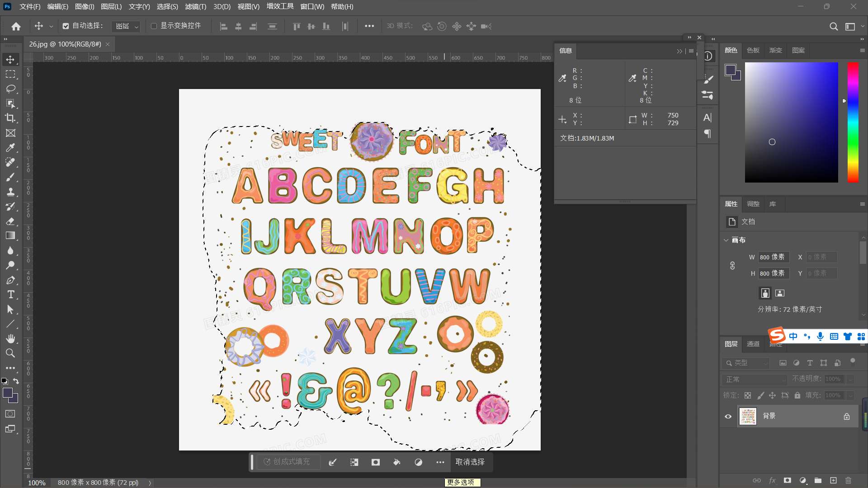
Task: Select the Crop tool
Action: coord(10,118)
